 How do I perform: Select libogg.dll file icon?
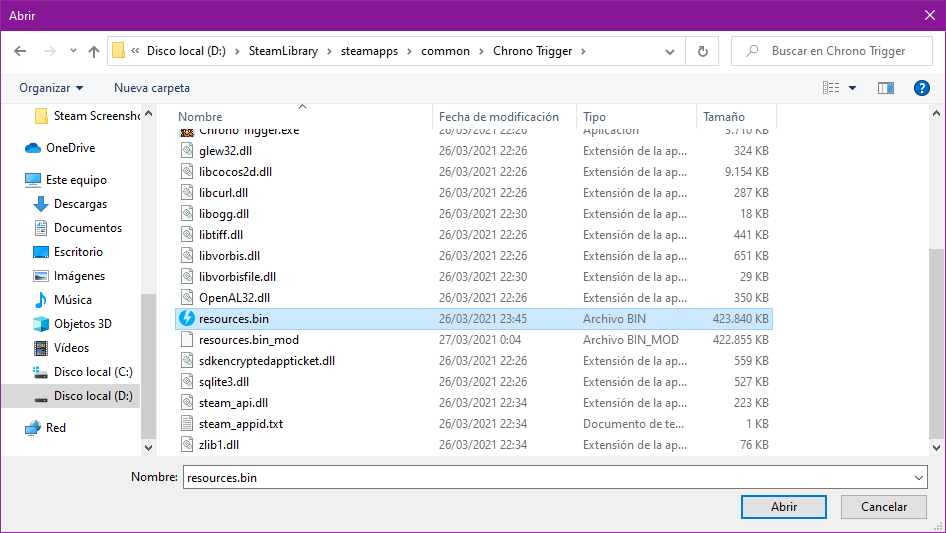coord(188,214)
